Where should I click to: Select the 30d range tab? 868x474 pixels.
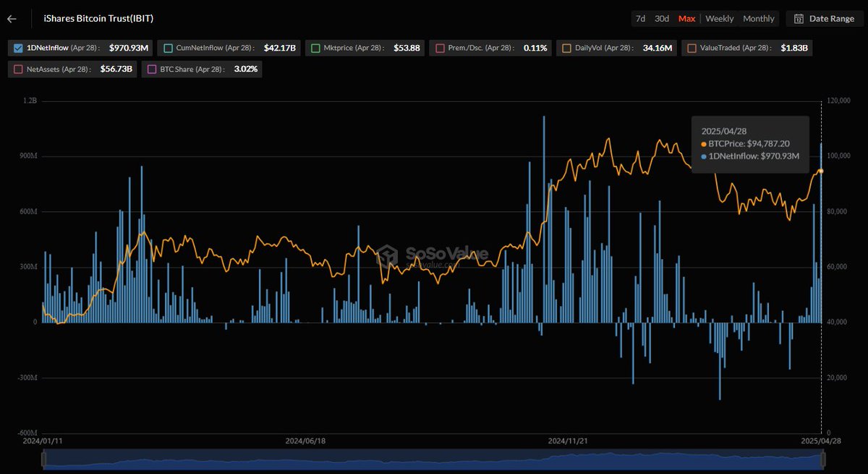(662, 19)
